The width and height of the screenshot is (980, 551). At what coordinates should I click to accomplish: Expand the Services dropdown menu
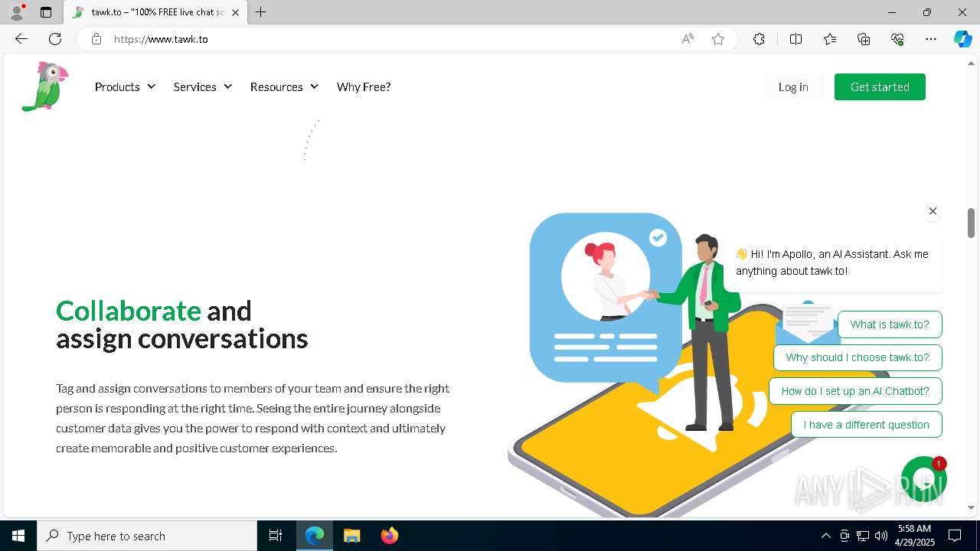pos(203,87)
